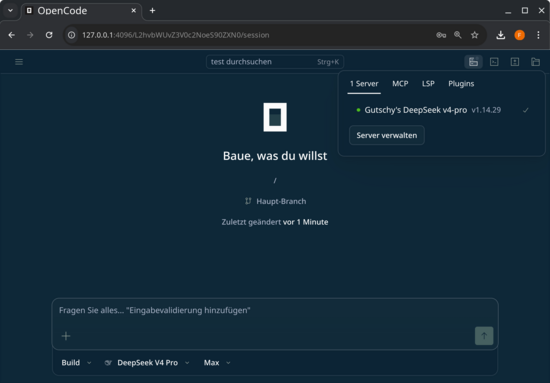The height and width of the screenshot is (383, 550).
Task: Click the Server verwalten button
Action: (x=387, y=135)
